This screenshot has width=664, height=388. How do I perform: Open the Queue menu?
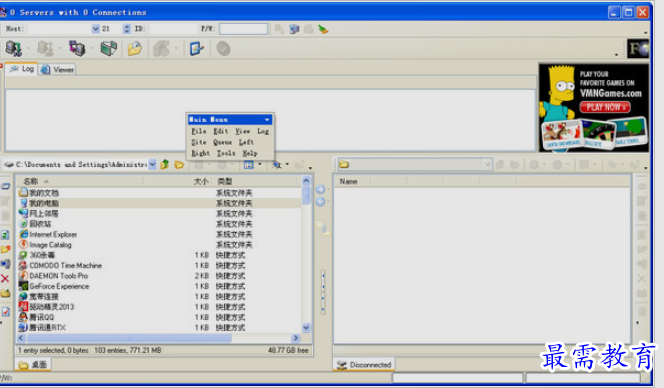point(222,142)
